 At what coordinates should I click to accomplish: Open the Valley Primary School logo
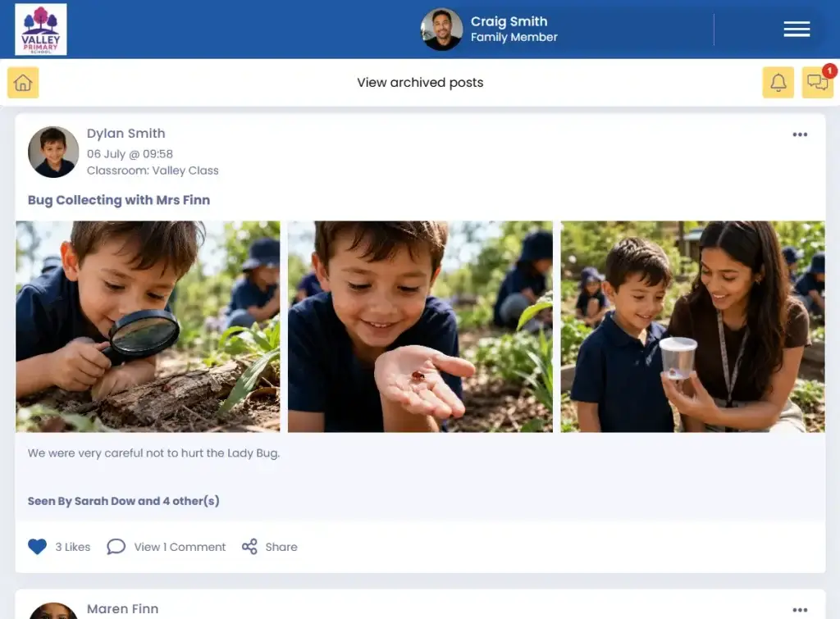point(41,29)
